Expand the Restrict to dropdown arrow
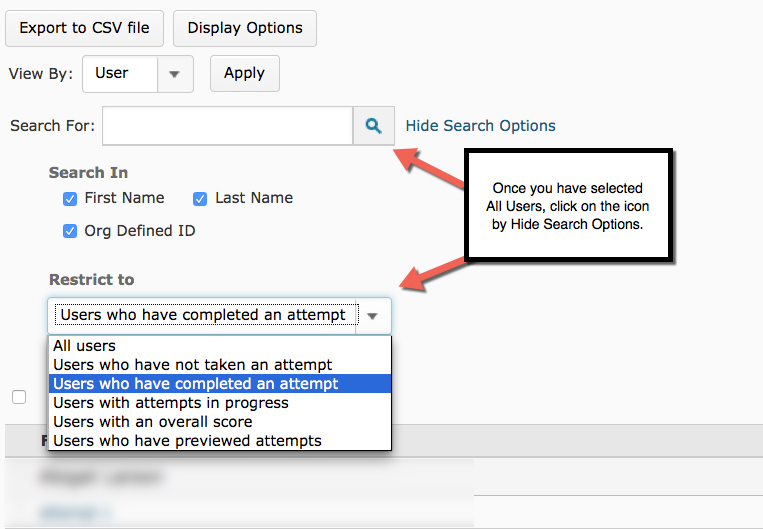 pyautogui.click(x=373, y=316)
